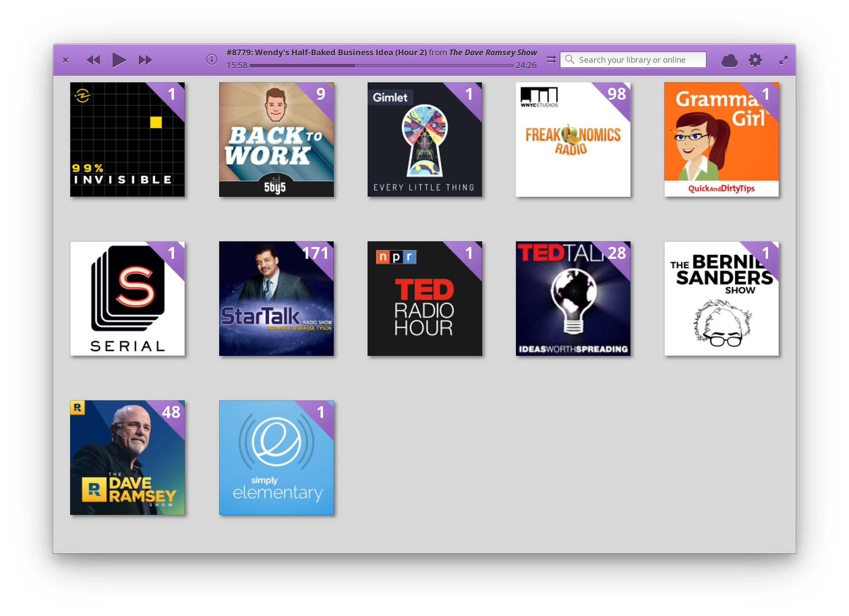Open the playlist queue icon

pos(551,59)
